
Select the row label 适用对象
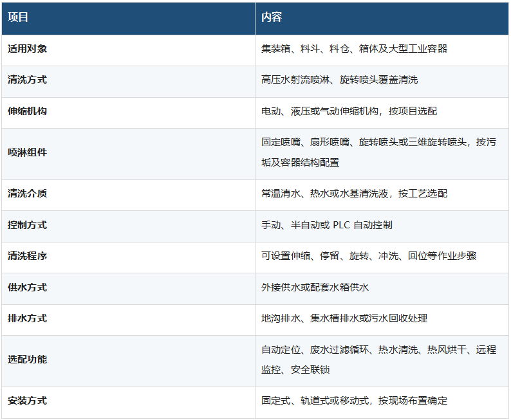click(28, 49)
